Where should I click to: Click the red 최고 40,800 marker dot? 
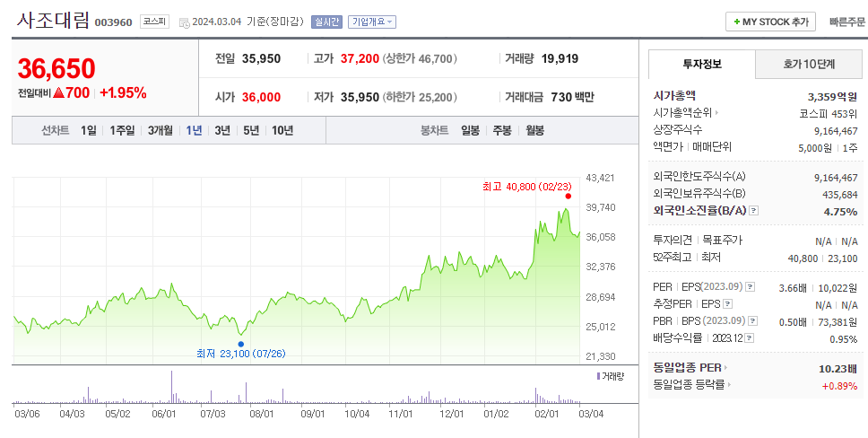[568, 196]
